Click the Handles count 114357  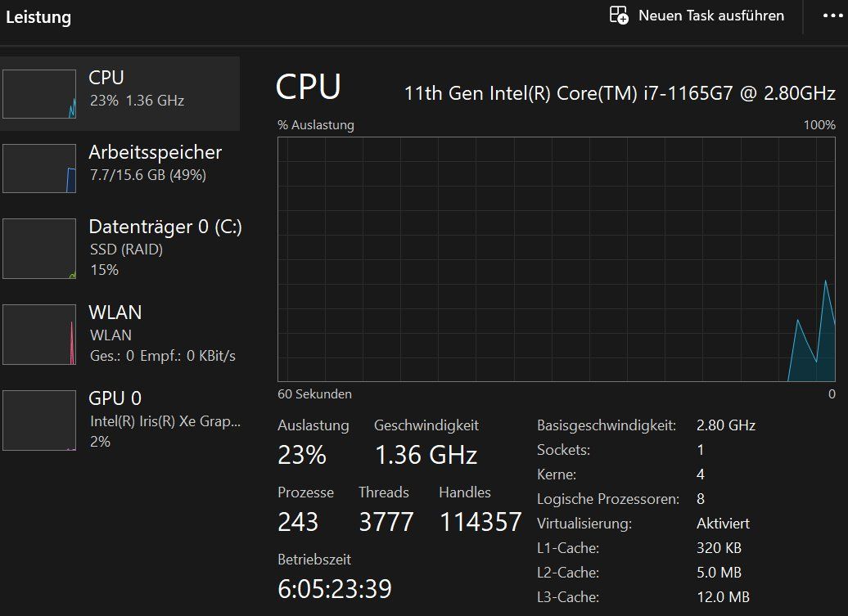[x=480, y=522]
